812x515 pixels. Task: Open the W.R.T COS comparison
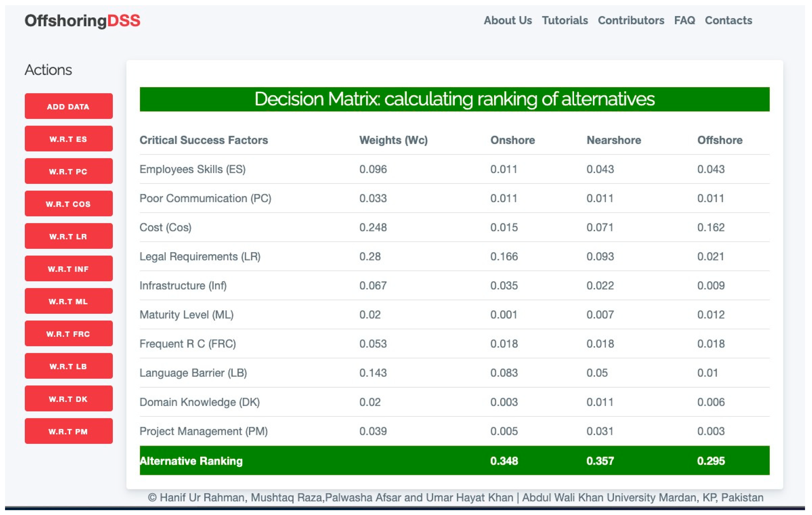tap(69, 204)
